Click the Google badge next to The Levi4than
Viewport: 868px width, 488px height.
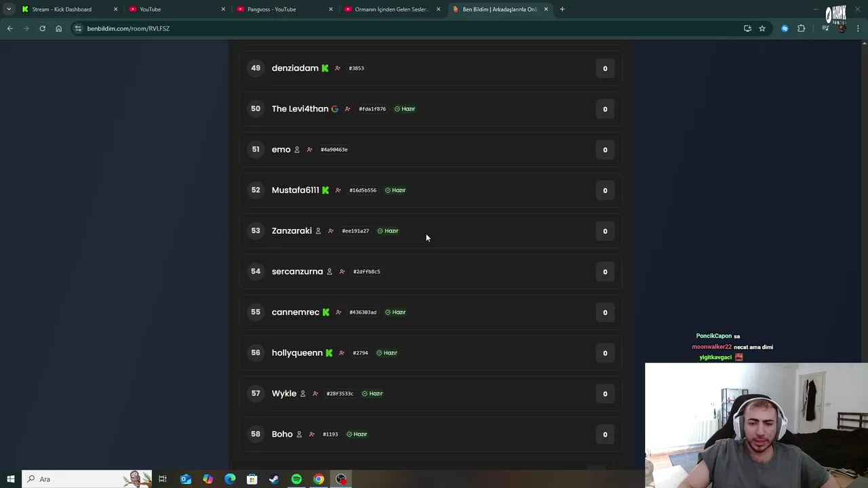coord(334,108)
